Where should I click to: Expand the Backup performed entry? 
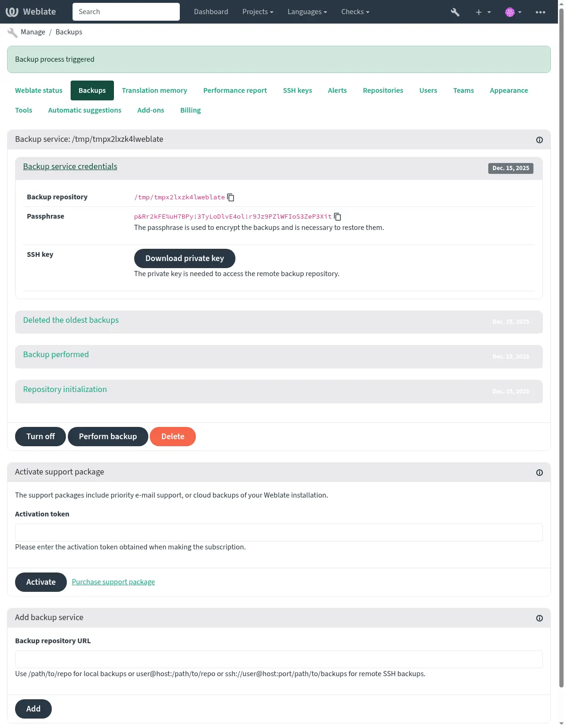tap(56, 354)
